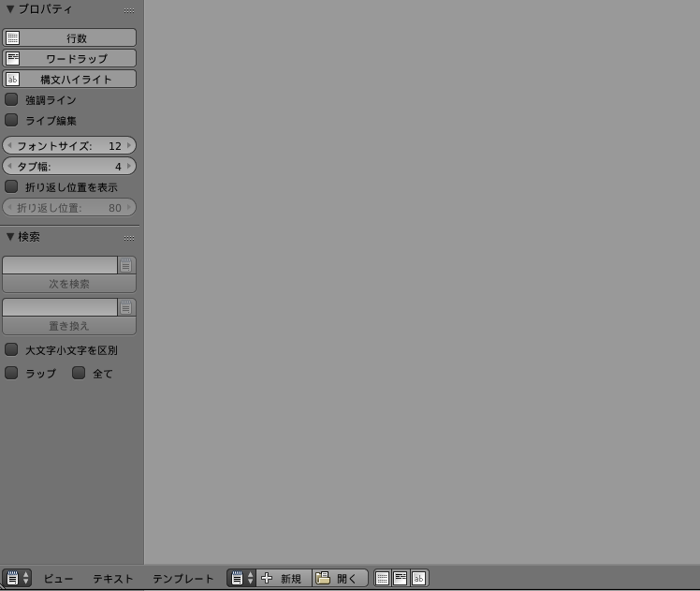The height and width of the screenshot is (591, 700).
Task: Click the 検索 panel drag grip
Action: [129, 238]
